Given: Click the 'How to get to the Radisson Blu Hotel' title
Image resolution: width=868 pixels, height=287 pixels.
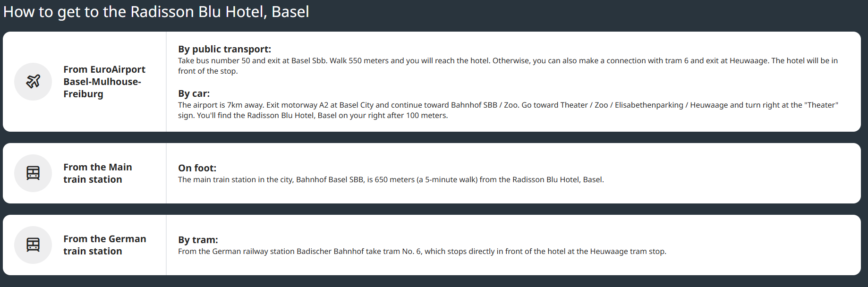Looking at the screenshot, I should [156, 12].
